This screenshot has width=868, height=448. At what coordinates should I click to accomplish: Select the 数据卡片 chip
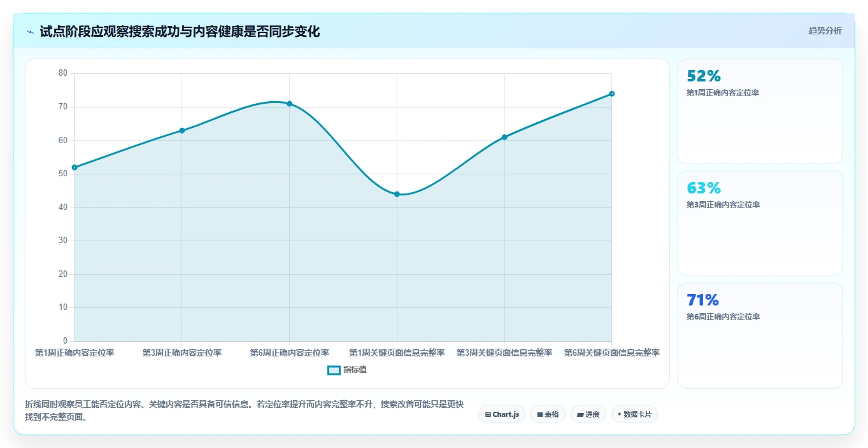[x=634, y=414]
